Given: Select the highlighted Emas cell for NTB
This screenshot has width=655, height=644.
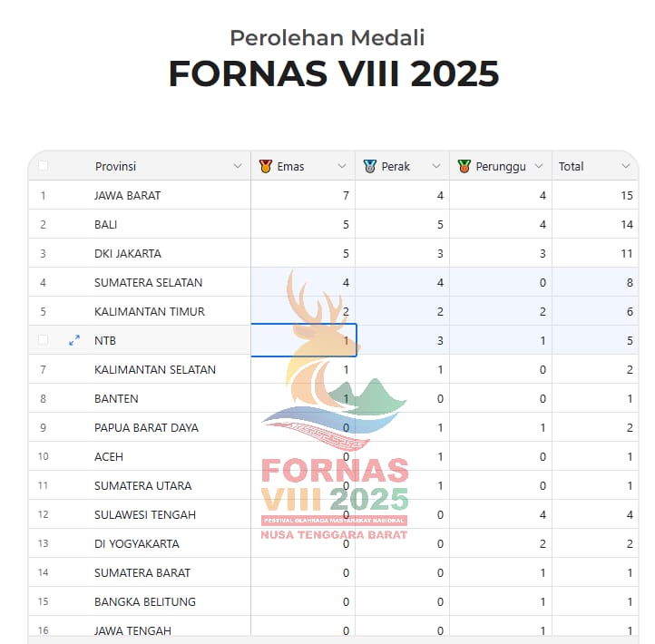Looking at the screenshot, I should [304, 340].
